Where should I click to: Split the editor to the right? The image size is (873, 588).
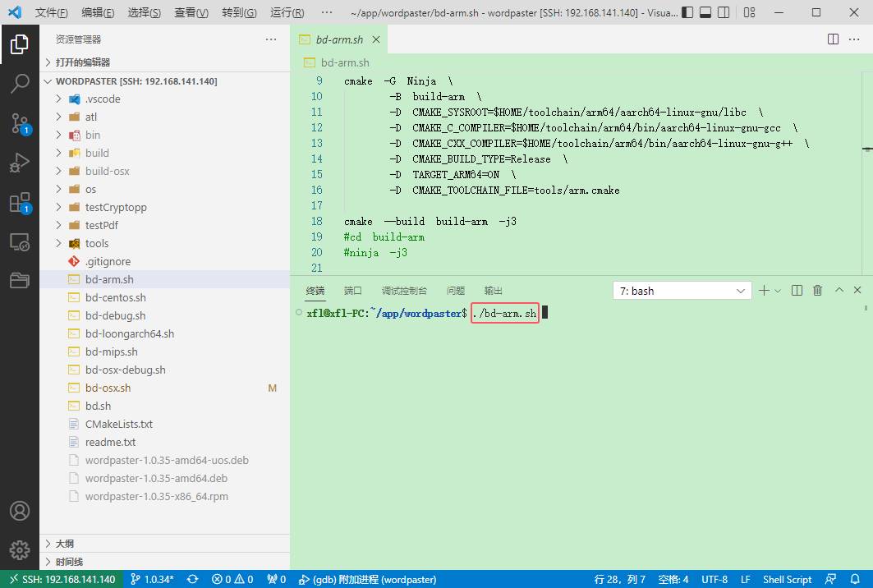click(833, 39)
